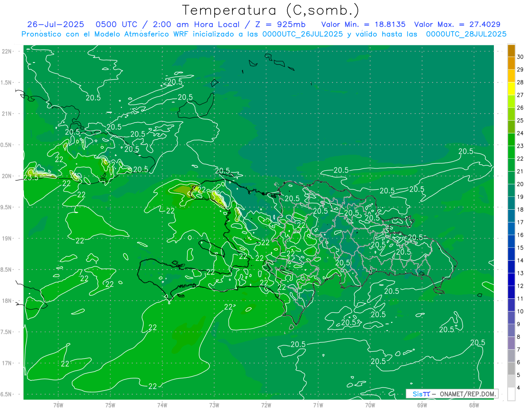Click the '9.5N' latitude axis label
Image resolution: width=532 pixels, height=411 pixels.
[6, 207]
